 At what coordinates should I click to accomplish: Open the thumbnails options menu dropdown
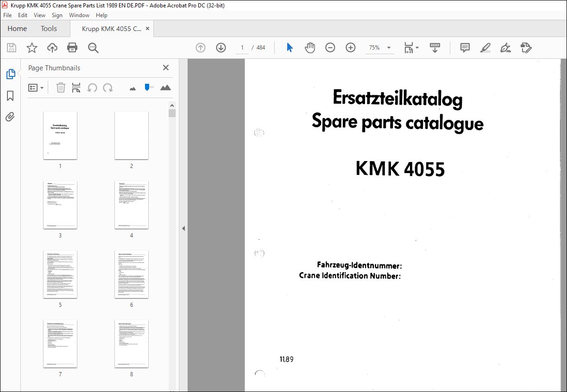36,87
